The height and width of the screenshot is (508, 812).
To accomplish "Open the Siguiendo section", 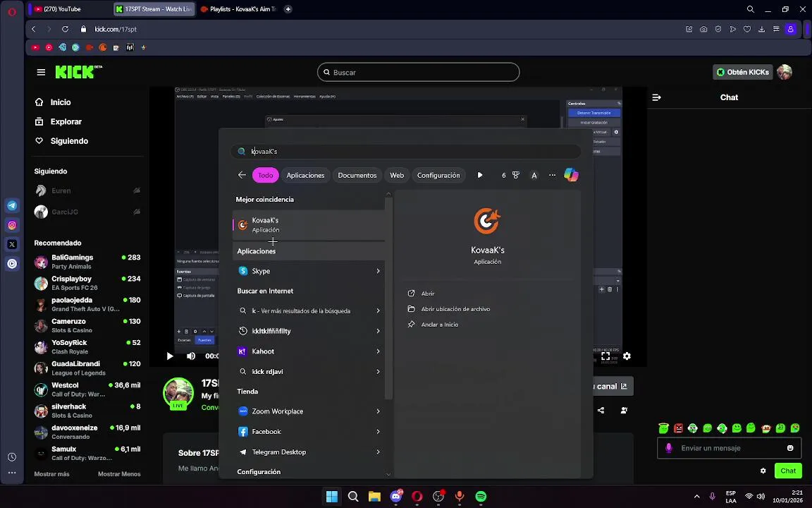I will click(x=61, y=141).
